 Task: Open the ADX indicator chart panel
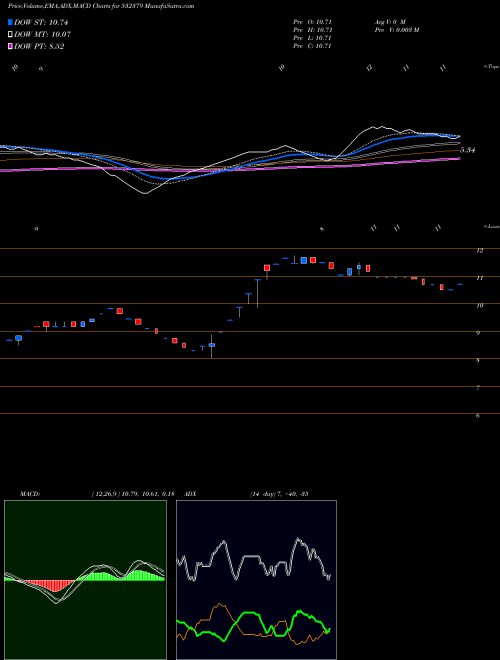[256, 580]
